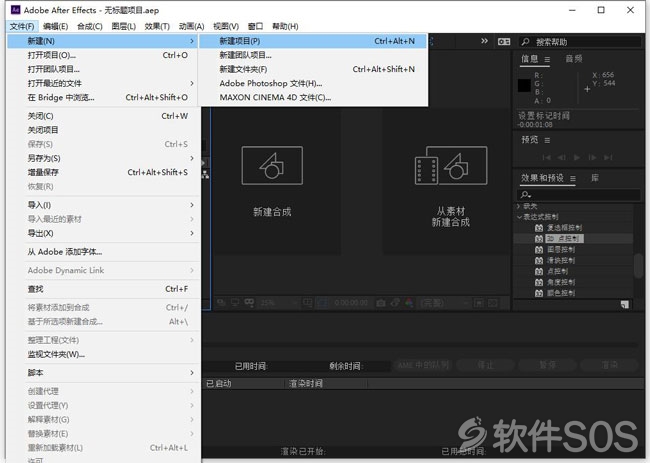Click the 从素材新建合成 footage icon
Screen dimensions: 650x463
(x=451, y=165)
